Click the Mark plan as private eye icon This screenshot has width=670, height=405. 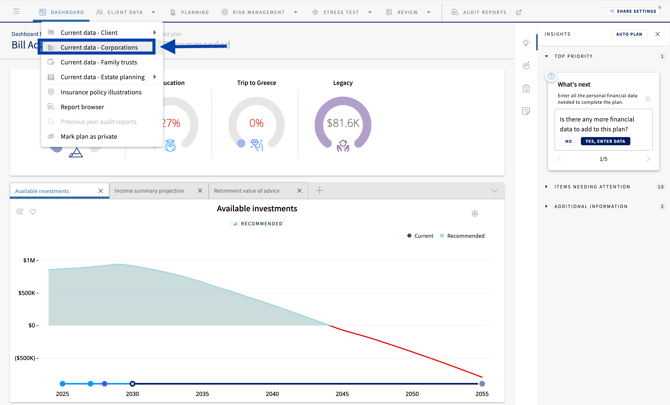coord(51,136)
